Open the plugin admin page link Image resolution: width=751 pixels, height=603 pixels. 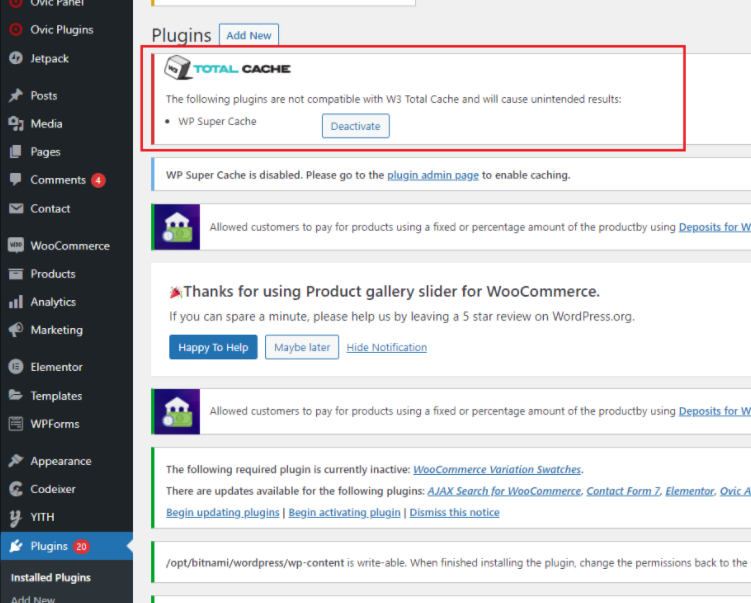[x=433, y=175]
